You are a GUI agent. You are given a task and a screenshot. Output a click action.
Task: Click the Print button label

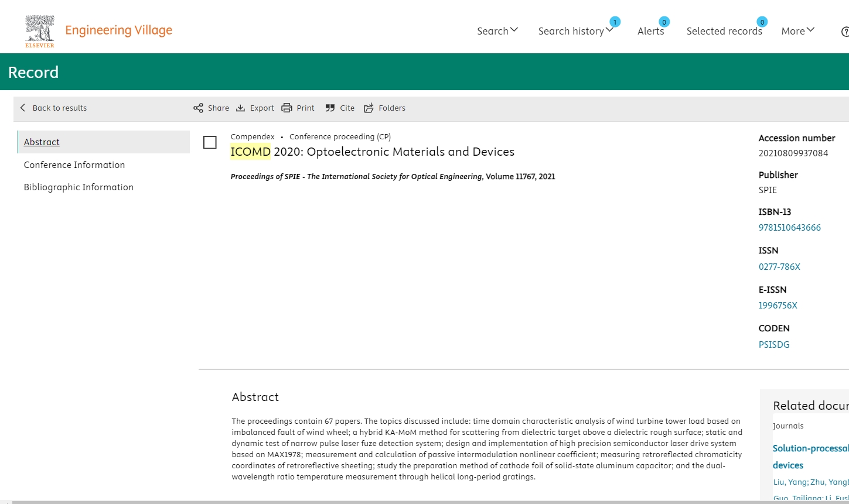[305, 108]
